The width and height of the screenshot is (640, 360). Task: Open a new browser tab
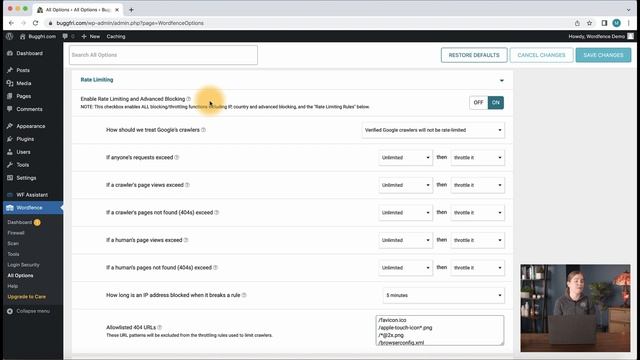pos(131,10)
